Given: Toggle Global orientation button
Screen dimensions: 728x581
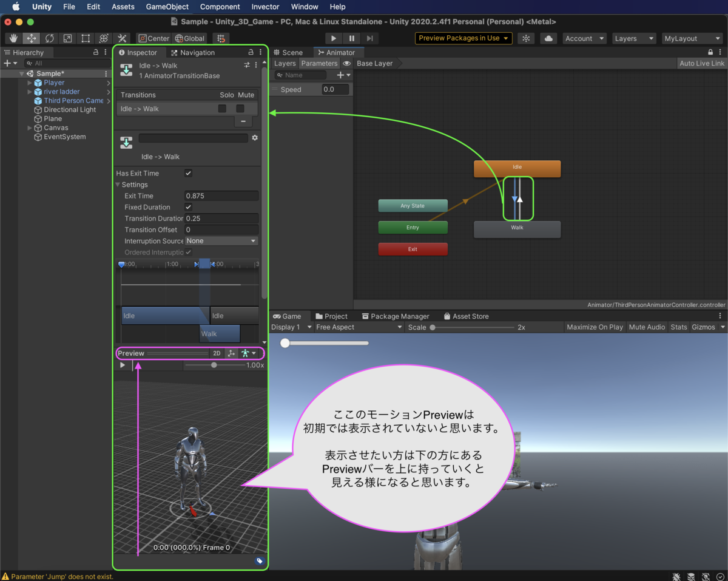Looking at the screenshot, I should [190, 38].
